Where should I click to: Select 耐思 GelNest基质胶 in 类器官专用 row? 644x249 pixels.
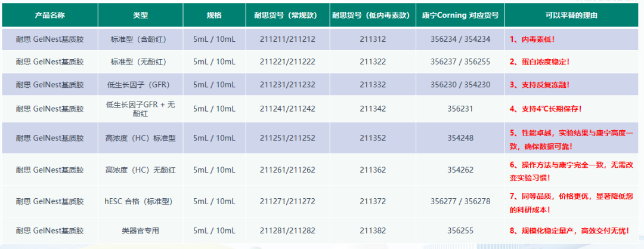(49, 231)
